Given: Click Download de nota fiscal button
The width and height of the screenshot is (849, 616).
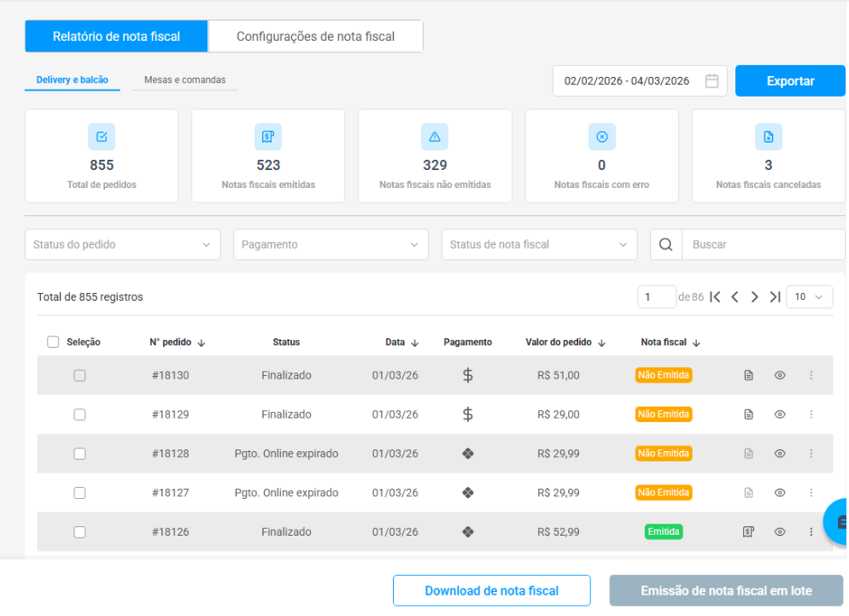Looking at the screenshot, I should tap(491, 590).
